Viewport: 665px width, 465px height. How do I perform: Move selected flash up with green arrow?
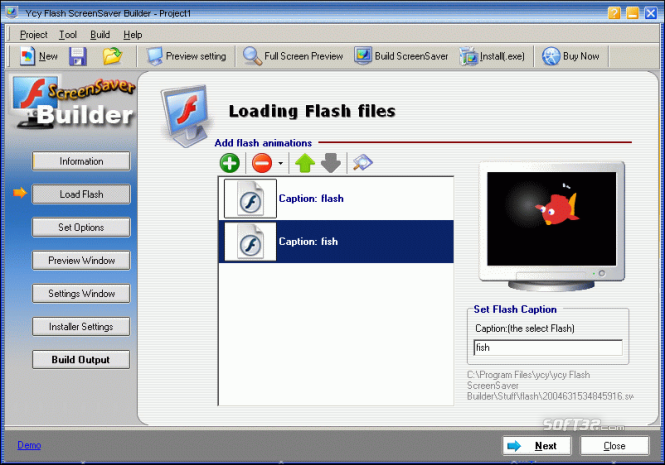point(305,163)
